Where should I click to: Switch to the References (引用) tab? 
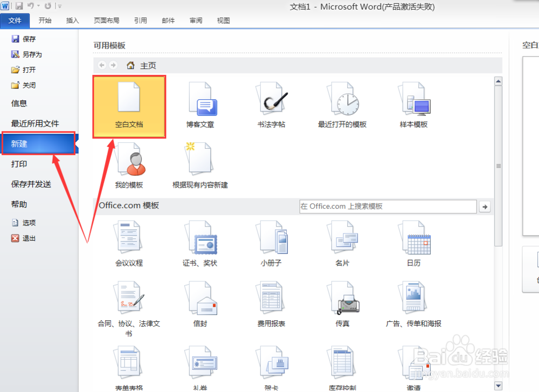click(x=141, y=20)
